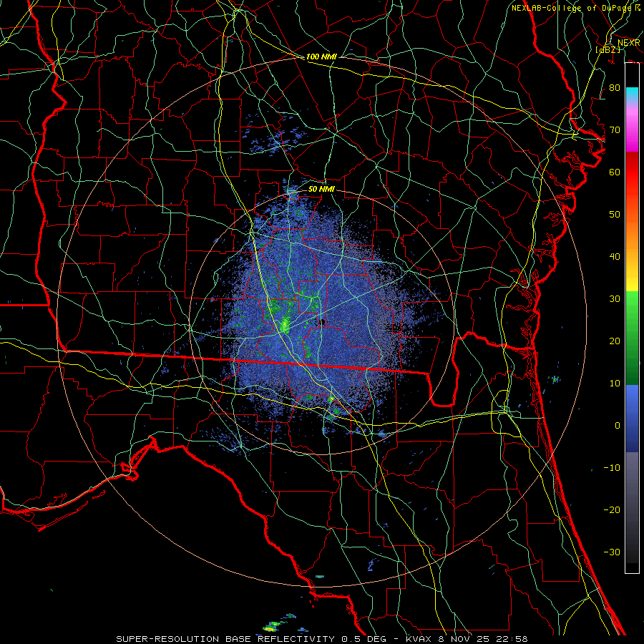The width and height of the screenshot is (644, 644).
Task: Click the black radar site marker at ring center
Action: pyautogui.click(x=323, y=323)
